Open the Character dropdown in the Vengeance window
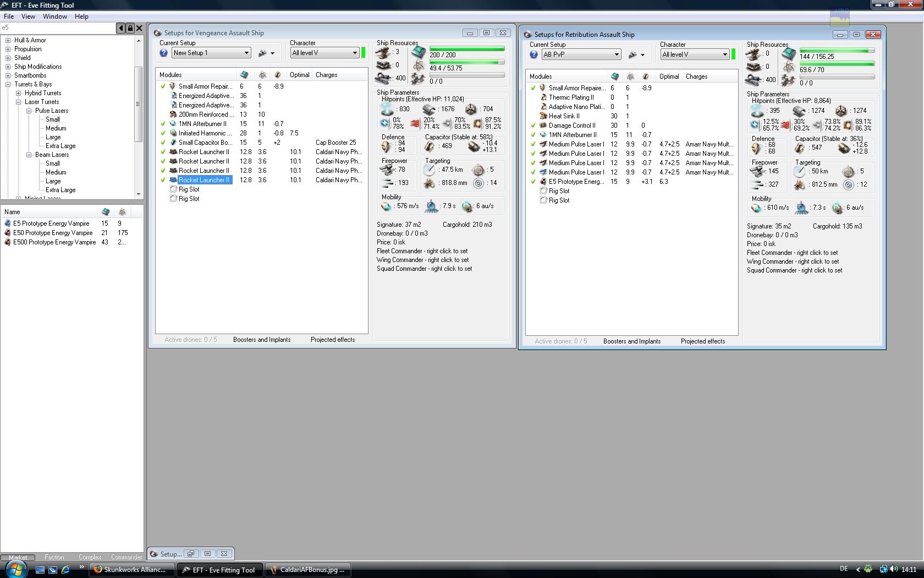924x578 pixels. tap(325, 53)
